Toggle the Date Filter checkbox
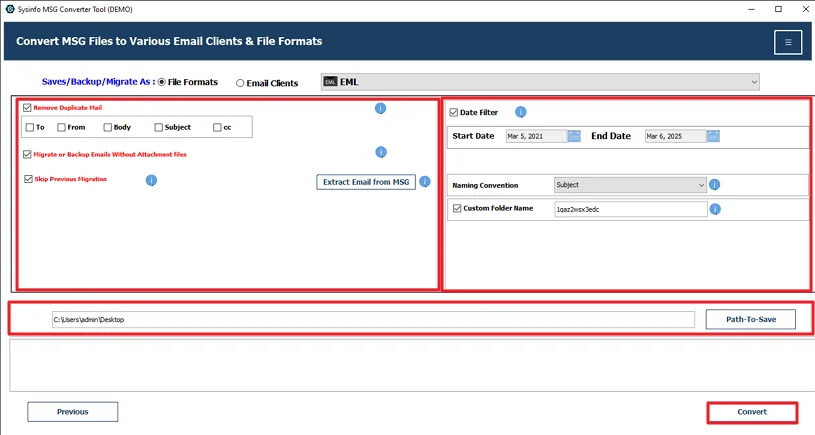815x435 pixels. pos(454,112)
